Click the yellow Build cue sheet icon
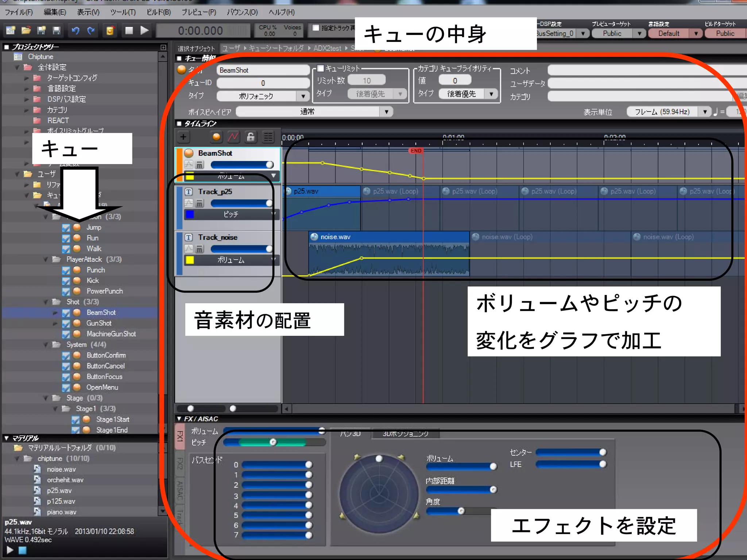Screen dimensions: 747x560 (x=110, y=31)
